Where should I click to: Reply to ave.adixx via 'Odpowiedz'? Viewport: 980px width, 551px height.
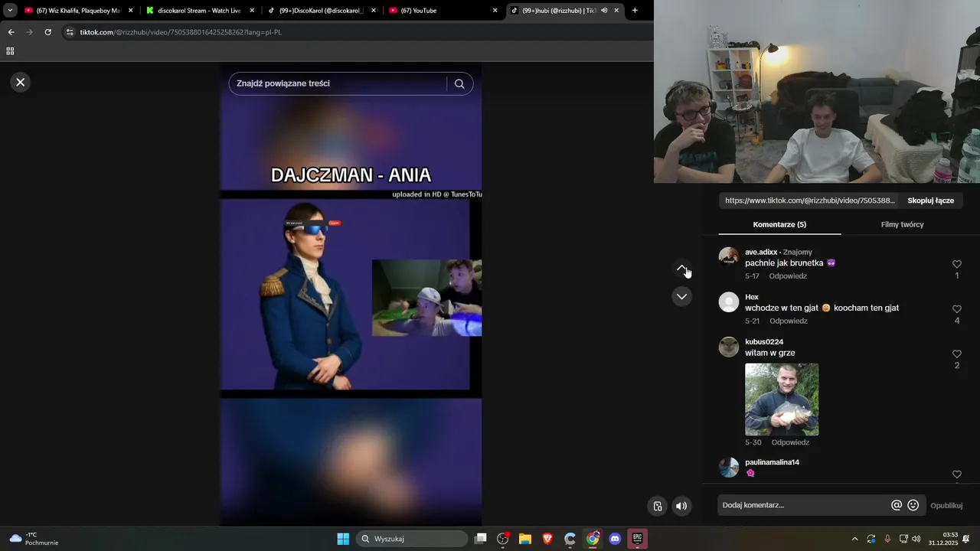(788, 276)
